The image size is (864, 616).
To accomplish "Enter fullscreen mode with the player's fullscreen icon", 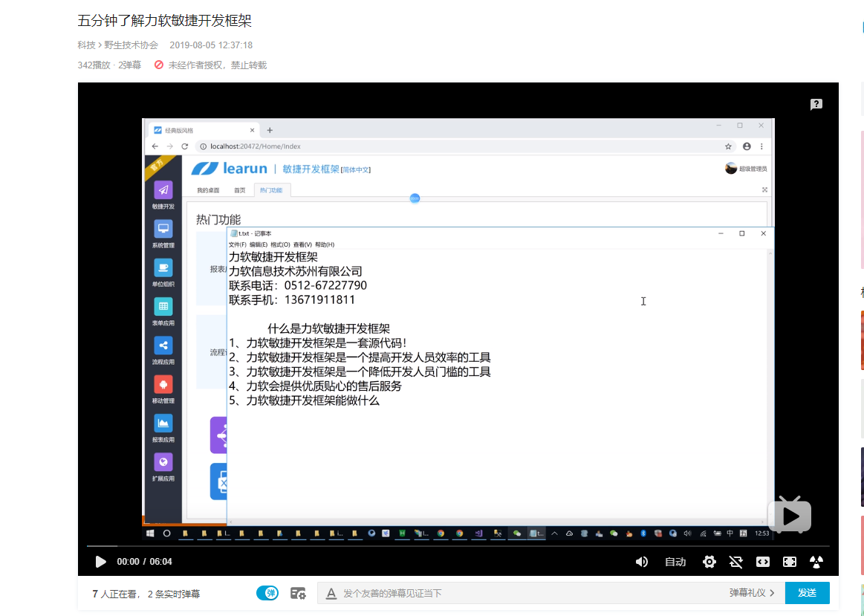I will pyautogui.click(x=789, y=562).
